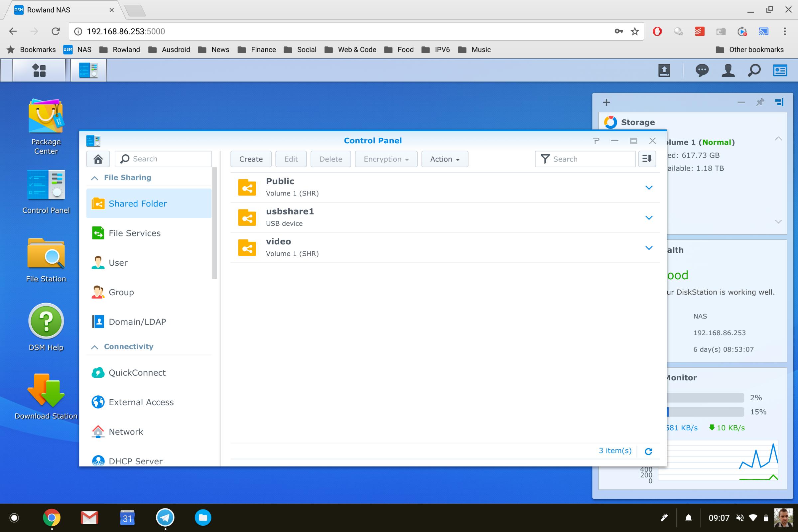Open the Action dropdown menu
Viewport: 798px width, 532px height.
tap(445, 159)
